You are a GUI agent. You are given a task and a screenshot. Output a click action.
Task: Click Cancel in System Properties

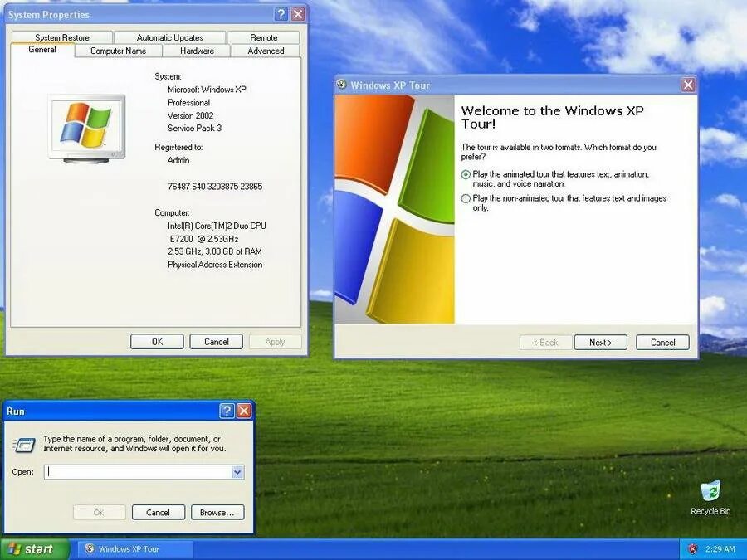coord(217,342)
